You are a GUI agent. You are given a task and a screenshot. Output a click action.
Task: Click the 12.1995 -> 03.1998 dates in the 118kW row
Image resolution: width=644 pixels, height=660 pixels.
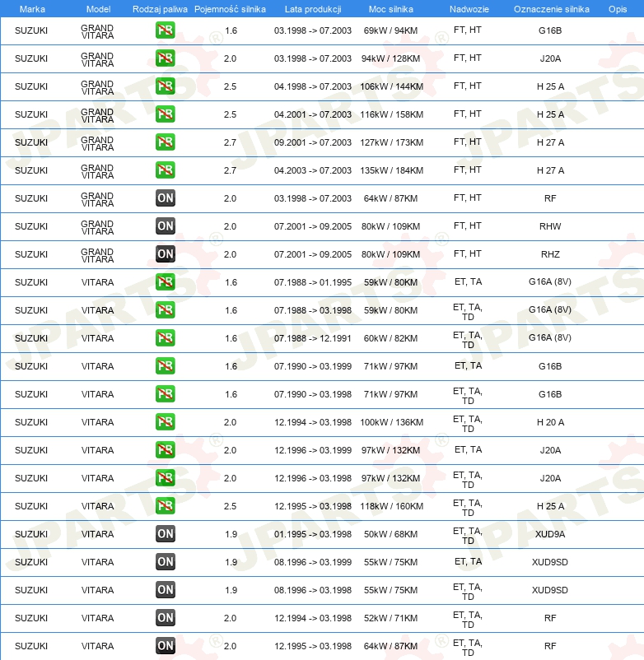[x=313, y=506]
